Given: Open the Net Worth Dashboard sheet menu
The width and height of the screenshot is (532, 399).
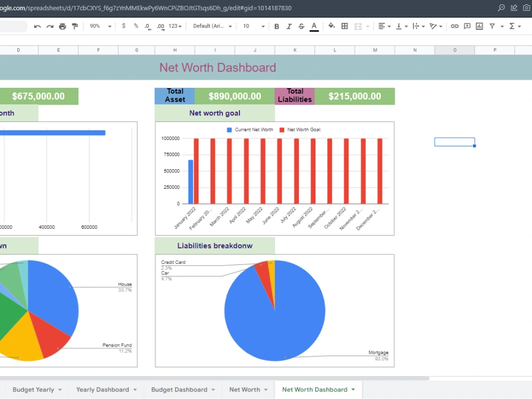Looking at the screenshot, I should (x=353, y=389).
